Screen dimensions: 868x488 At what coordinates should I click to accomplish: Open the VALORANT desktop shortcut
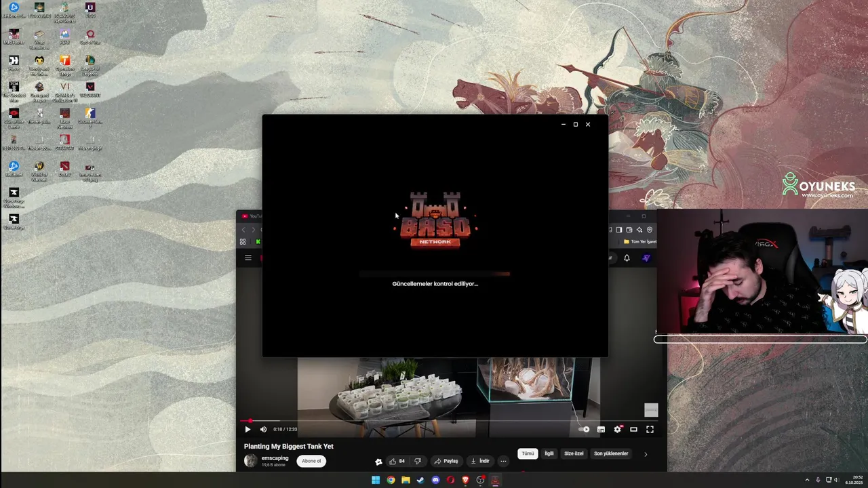coord(90,89)
